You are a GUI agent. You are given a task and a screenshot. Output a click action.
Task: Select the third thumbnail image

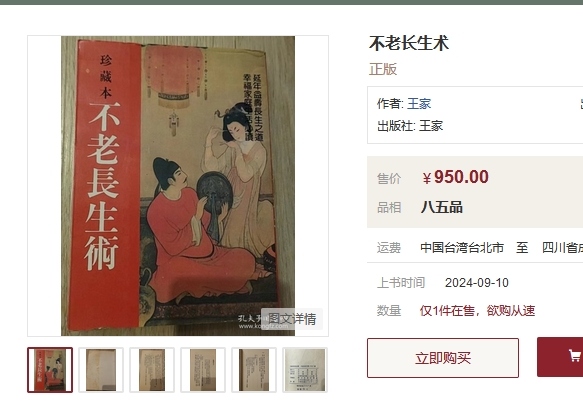[152, 370]
